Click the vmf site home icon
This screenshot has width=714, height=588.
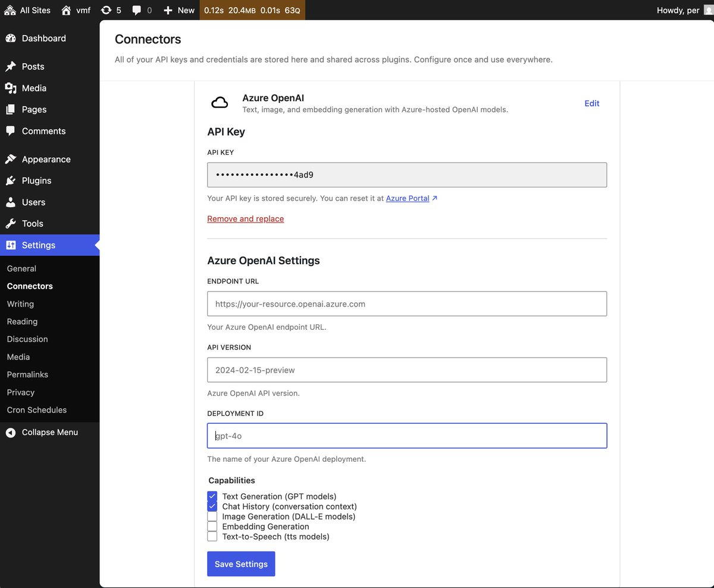click(66, 10)
